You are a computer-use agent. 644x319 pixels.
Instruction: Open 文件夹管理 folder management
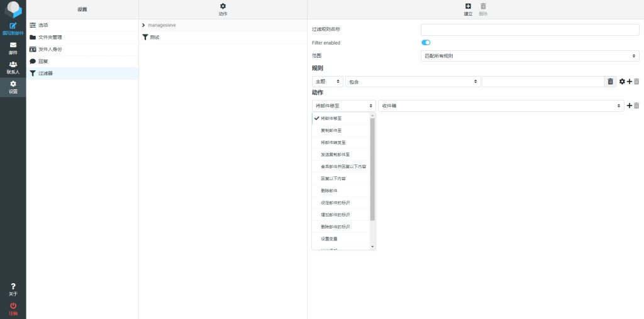[x=82, y=37]
